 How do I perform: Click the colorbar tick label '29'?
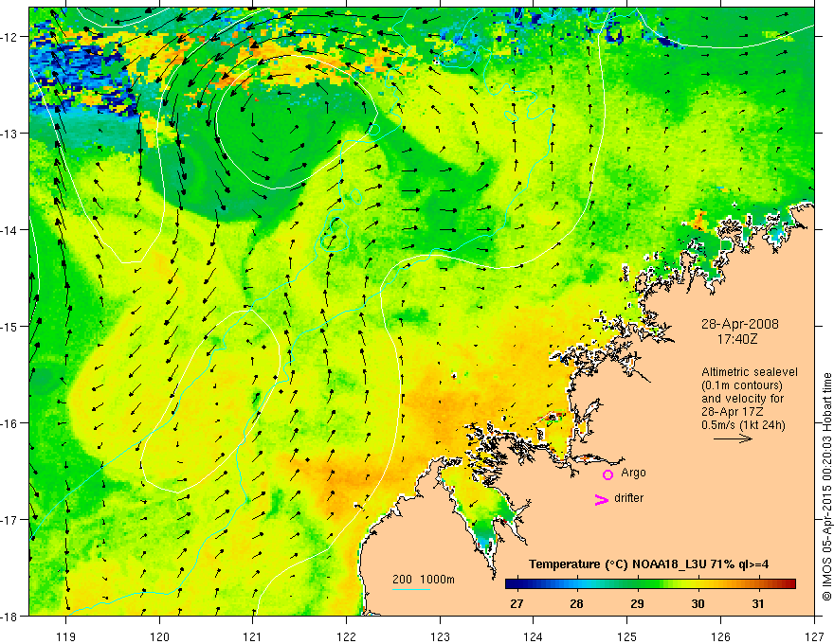637,604
